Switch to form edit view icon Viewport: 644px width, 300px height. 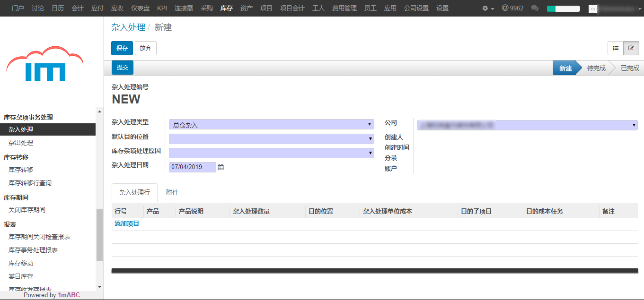click(631, 48)
